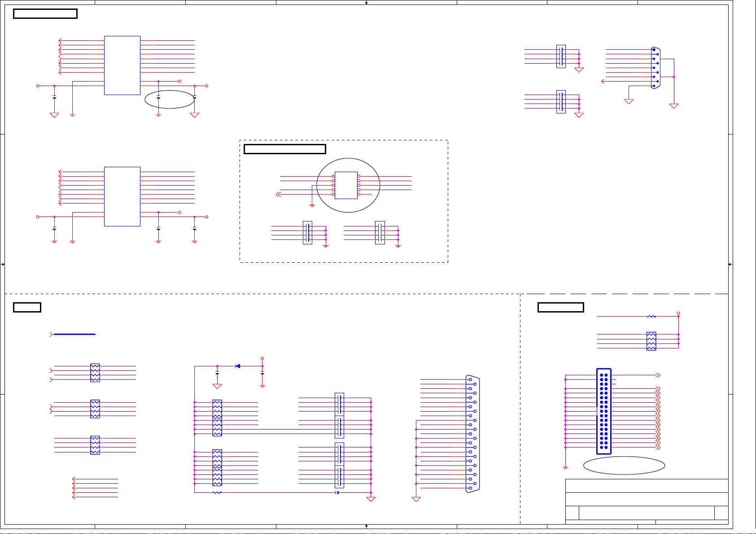Image resolution: width=756 pixels, height=534 pixels.
Task: Click the 8-pin IC inside the circle
Action: 346,185
